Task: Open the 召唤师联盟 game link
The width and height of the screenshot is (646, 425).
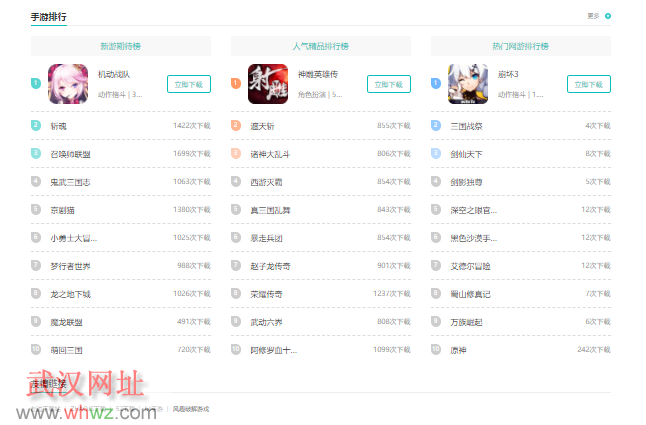Action: point(70,154)
